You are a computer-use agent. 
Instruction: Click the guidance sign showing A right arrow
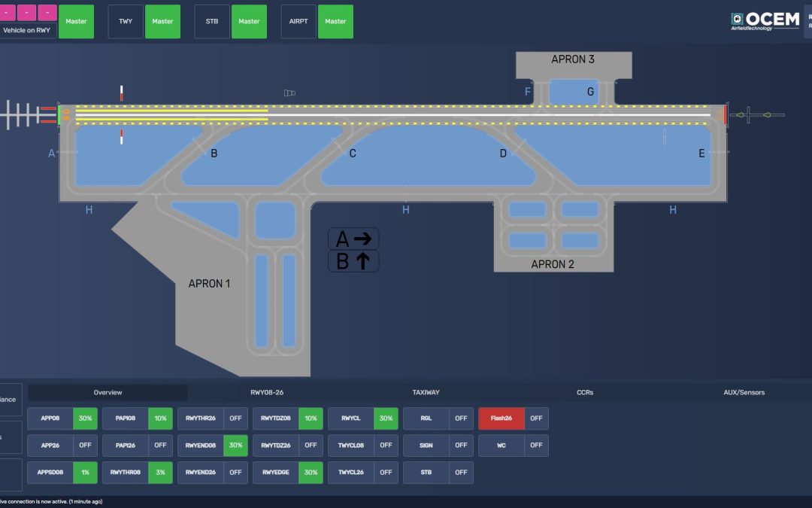point(353,239)
